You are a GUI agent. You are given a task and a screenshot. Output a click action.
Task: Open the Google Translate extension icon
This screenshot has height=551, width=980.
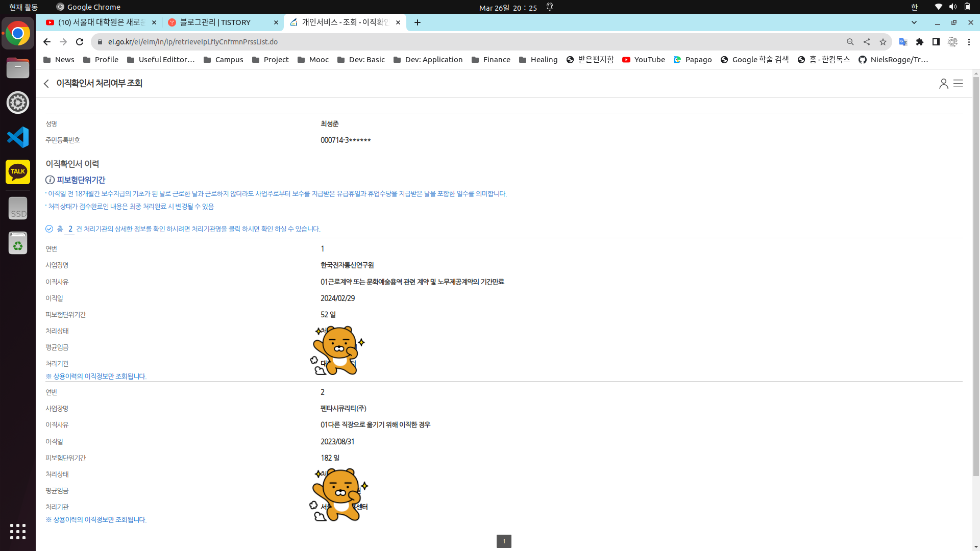[903, 42]
